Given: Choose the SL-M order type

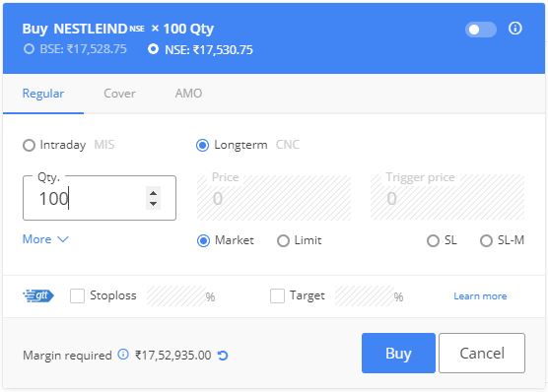Looking at the screenshot, I should click(486, 240).
